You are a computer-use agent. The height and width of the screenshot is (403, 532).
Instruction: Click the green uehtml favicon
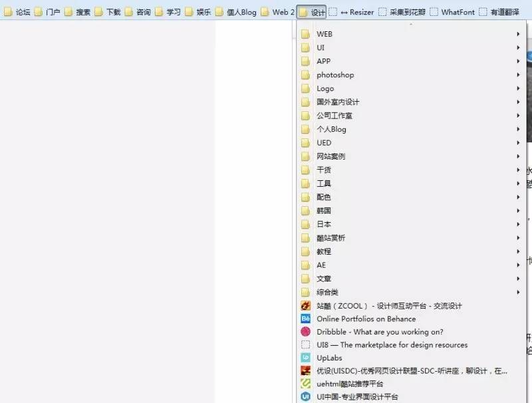pyautogui.click(x=305, y=384)
